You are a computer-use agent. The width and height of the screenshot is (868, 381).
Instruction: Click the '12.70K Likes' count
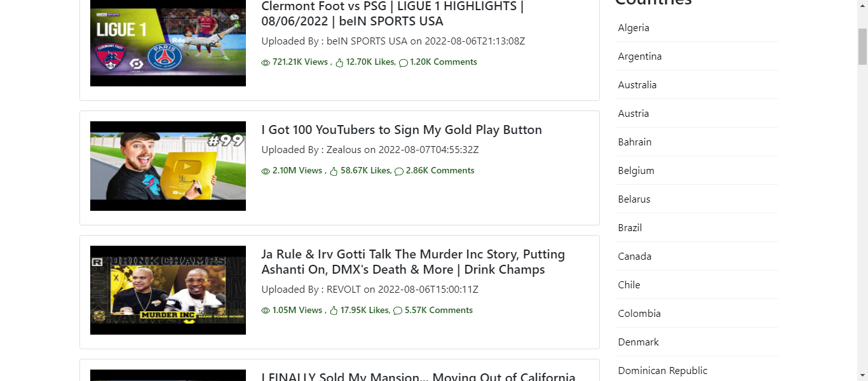click(x=370, y=62)
